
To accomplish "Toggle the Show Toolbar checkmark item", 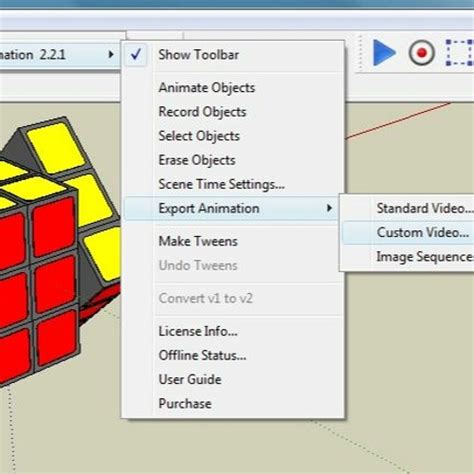I will (x=233, y=55).
